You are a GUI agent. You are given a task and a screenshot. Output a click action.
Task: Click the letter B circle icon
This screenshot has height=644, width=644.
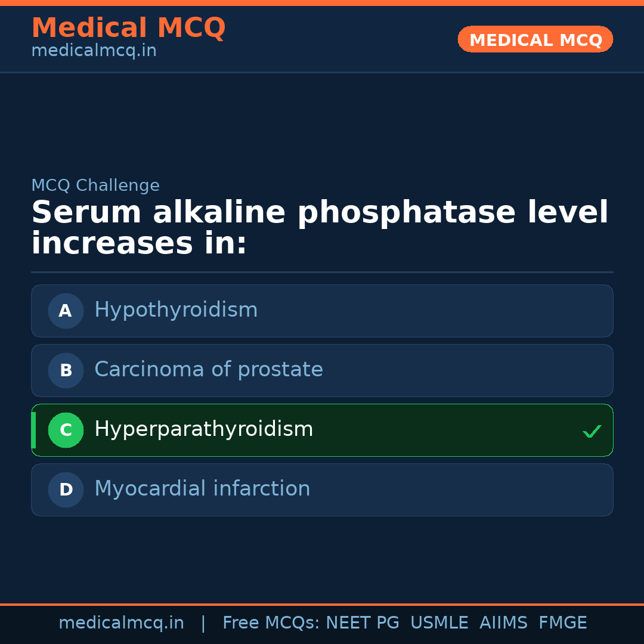66,370
